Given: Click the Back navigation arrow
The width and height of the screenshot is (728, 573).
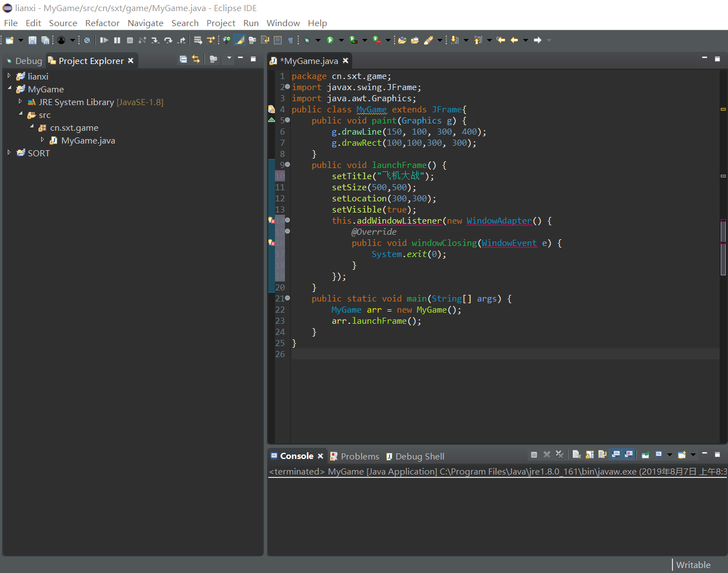Looking at the screenshot, I should [x=514, y=40].
